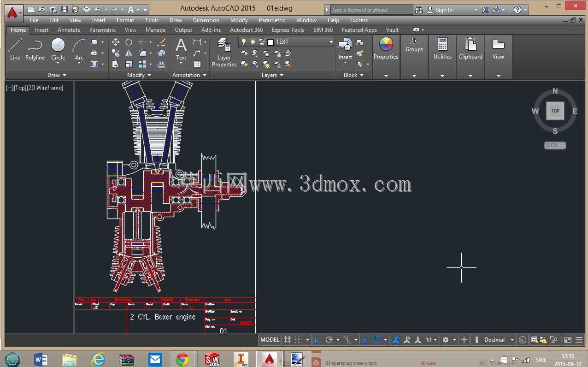Open the AutoCAD application menu button
Screen dimensions: 588x367
(x=13, y=12)
